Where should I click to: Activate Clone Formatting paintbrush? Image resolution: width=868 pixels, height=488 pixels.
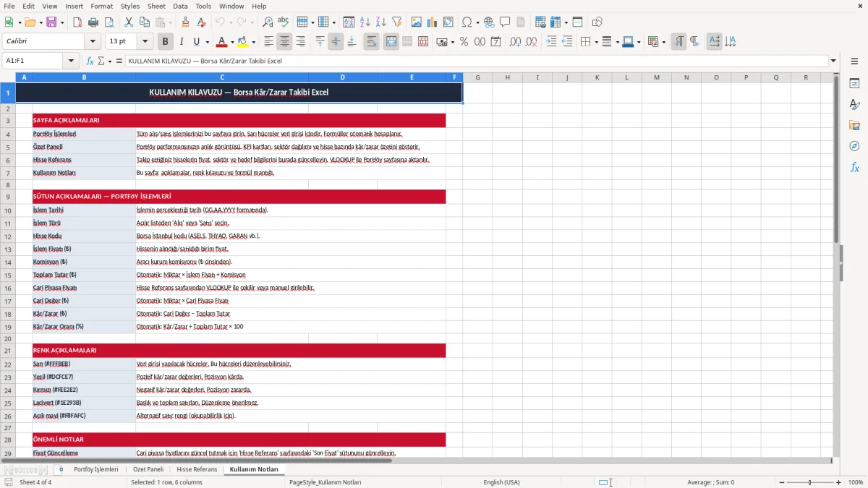click(186, 22)
